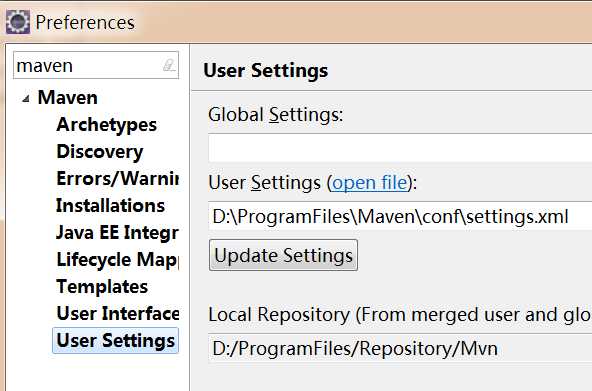Select Maven in the preferences tree
The image size is (592, 391).
point(68,98)
